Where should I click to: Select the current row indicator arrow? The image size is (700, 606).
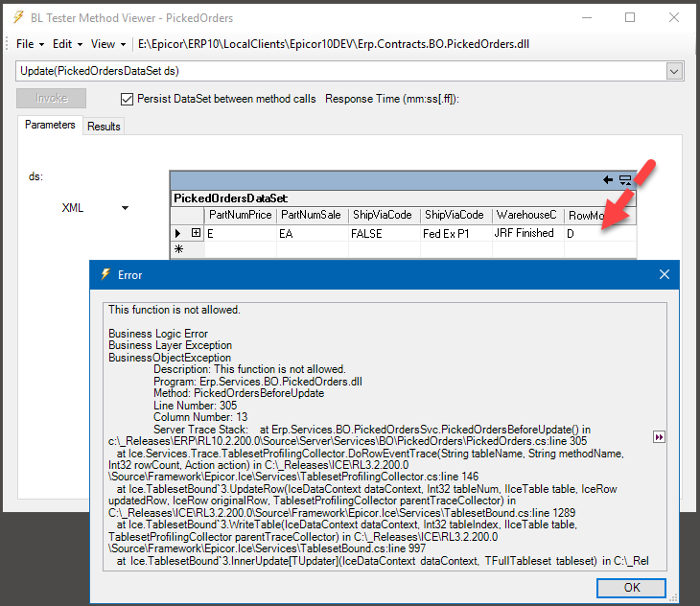point(178,233)
